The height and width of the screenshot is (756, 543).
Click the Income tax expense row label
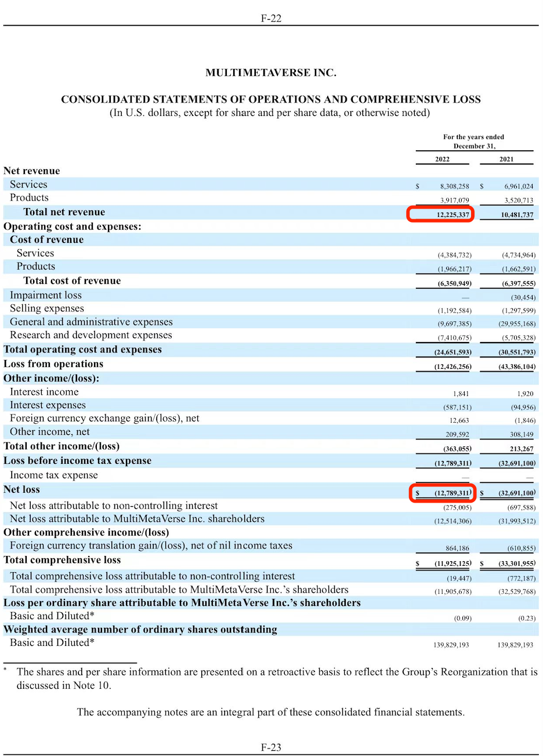(54, 475)
